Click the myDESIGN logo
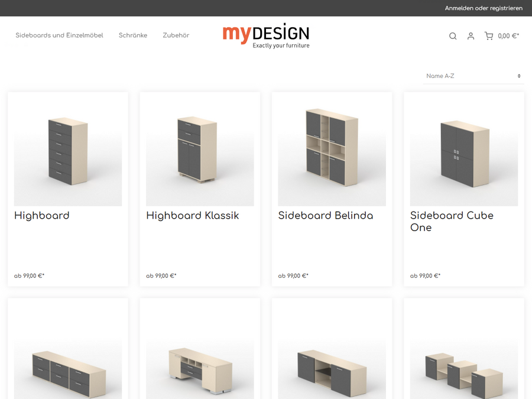 pyautogui.click(x=266, y=35)
